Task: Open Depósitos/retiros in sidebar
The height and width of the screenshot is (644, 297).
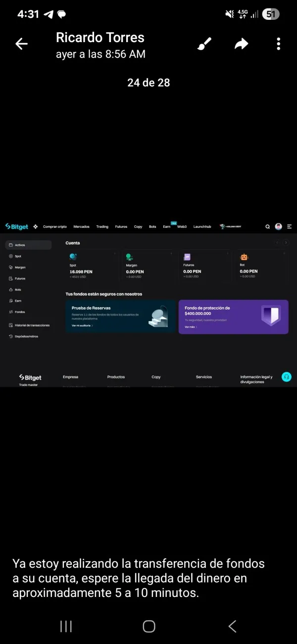Action: pyautogui.click(x=24, y=336)
